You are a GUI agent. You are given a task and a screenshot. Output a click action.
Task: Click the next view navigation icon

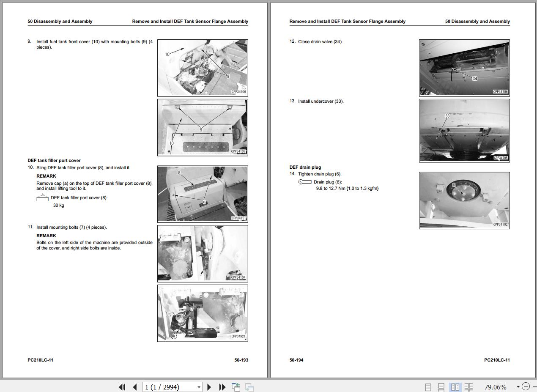pyautogui.click(x=249, y=387)
